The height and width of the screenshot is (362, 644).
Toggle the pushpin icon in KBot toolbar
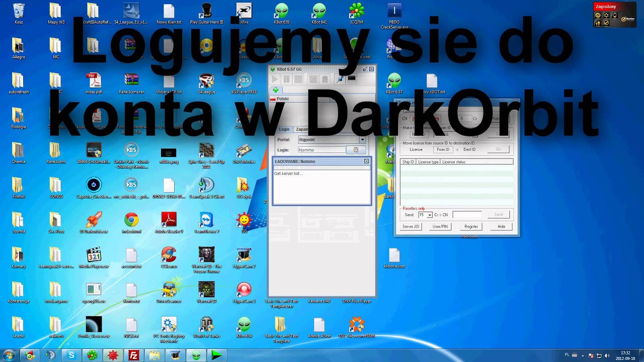(340, 79)
